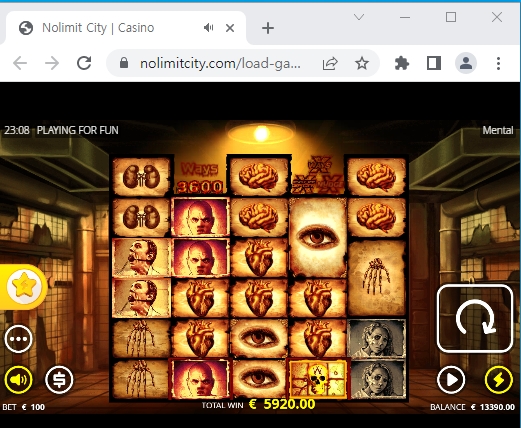Mute the game sound speaker button
Screen dimensions: 521x428
click(x=18, y=380)
